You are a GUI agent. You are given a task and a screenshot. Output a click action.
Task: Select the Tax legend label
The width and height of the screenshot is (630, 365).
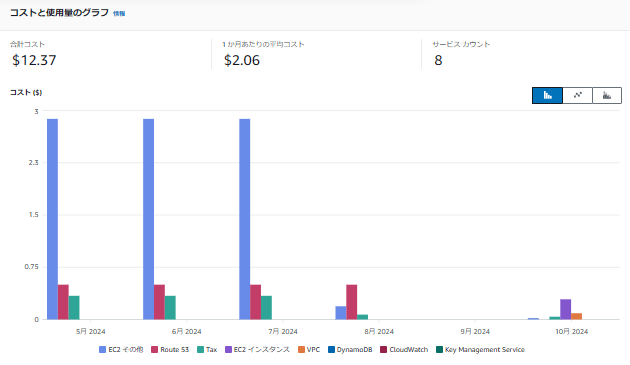point(211,350)
